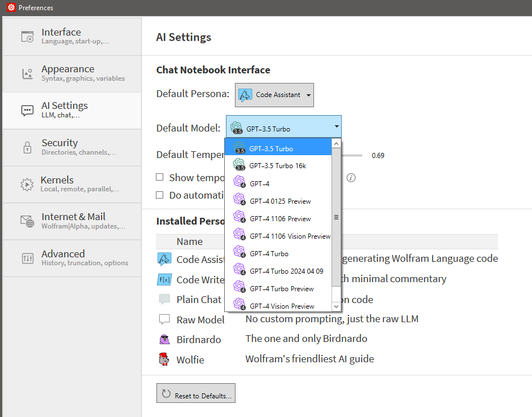Open the Advanced preferences tab
532x417 pixels.
click(x=72, y=258)
